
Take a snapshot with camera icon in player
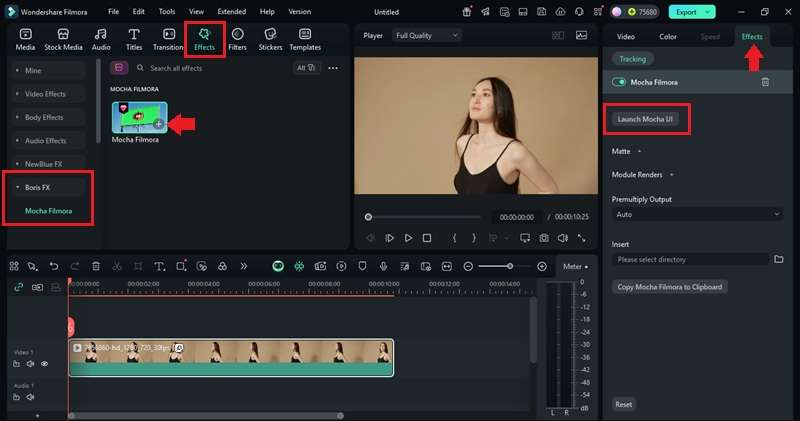(x=544, y=238)
